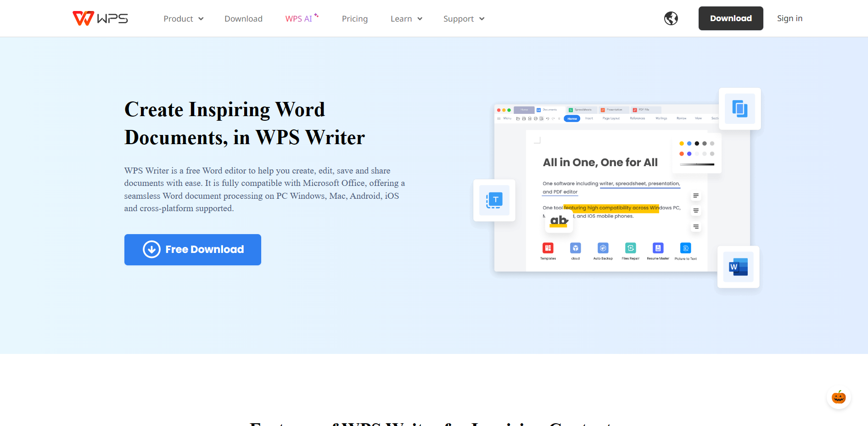Click the top alignment lines icon beside the illustrated document

click(696, 196)
